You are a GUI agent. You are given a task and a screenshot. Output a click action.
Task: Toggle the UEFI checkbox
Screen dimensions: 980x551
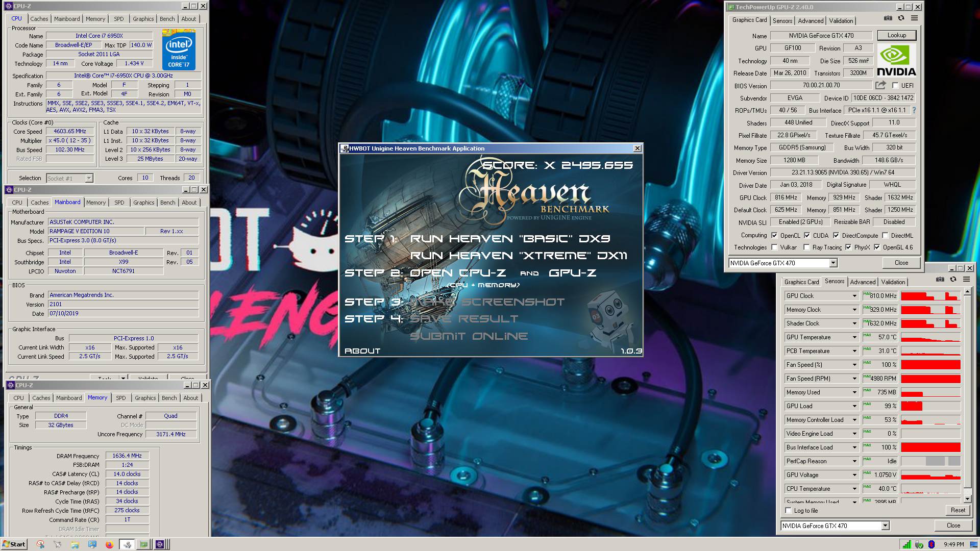tap(895, 85)
